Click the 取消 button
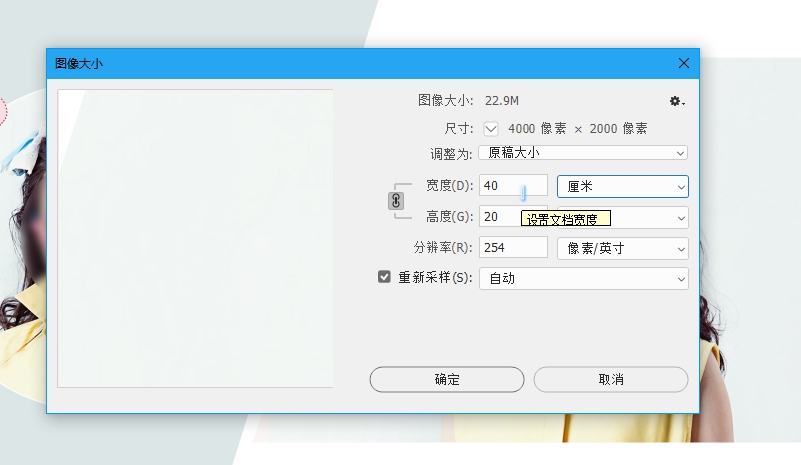Screen dimensions: 801x465 point(611,379)
